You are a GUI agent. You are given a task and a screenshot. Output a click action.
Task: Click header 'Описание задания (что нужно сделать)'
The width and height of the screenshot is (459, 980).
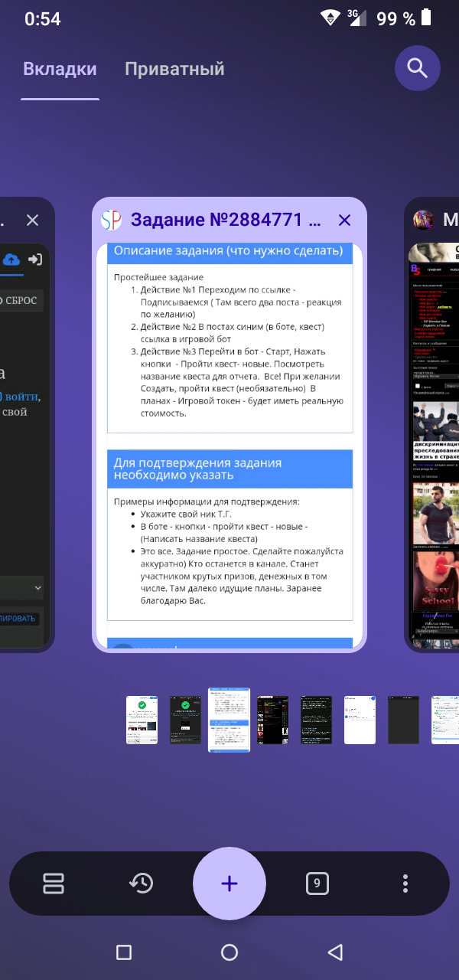click(229, 253)
